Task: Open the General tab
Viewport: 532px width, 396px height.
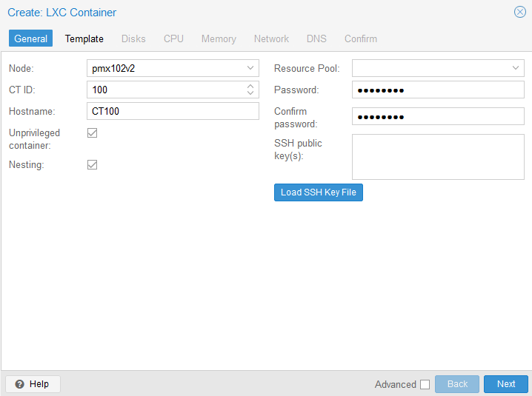Action: click(x=30, y=38)
